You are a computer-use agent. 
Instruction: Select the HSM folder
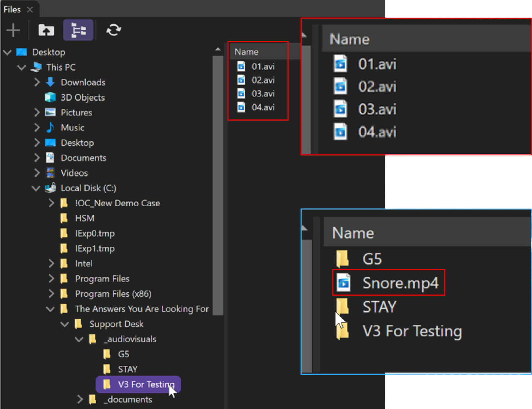[x=85, y=218]
